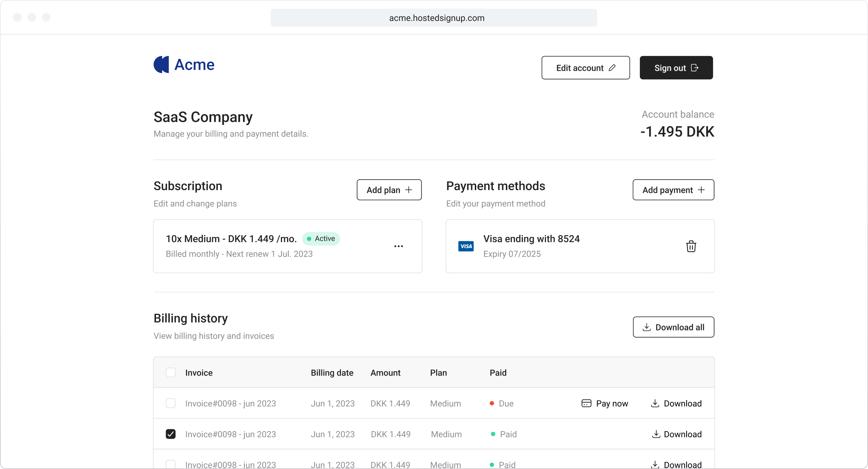Click the Active status badge

point(321,238)
